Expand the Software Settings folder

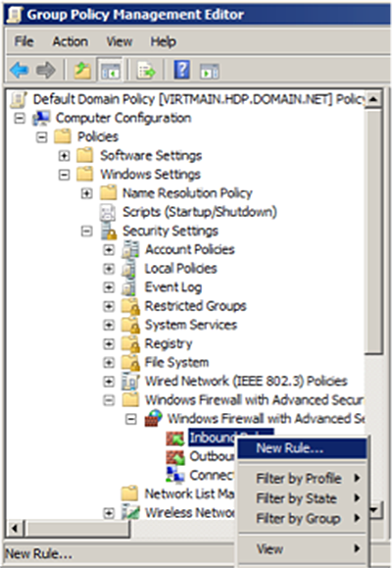pos(64,156)
